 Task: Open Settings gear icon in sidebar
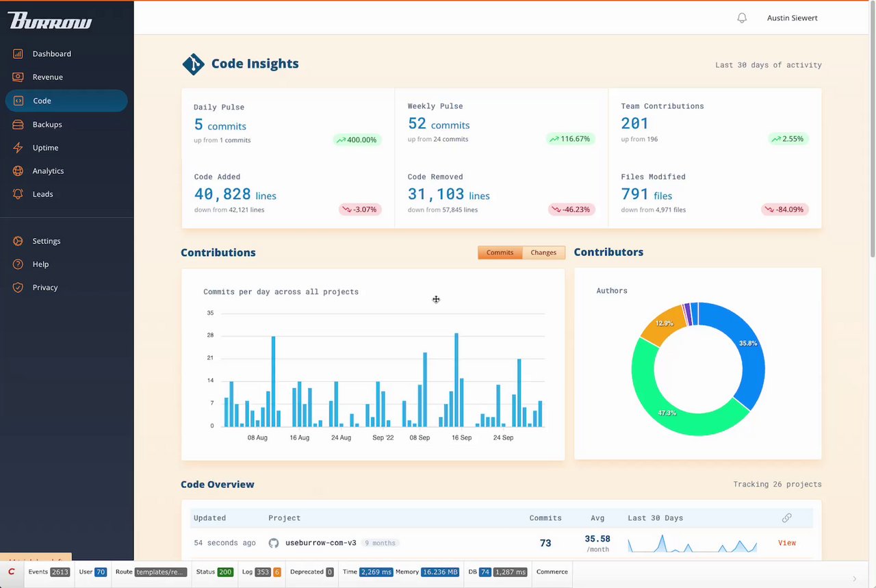click(x=18, y=241)
